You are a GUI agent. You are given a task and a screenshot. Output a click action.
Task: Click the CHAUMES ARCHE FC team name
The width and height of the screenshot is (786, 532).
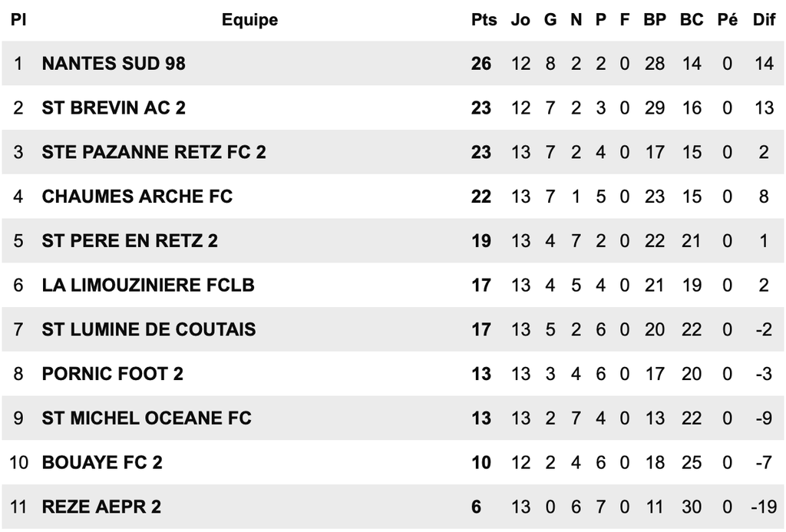[x=137, y=196]
